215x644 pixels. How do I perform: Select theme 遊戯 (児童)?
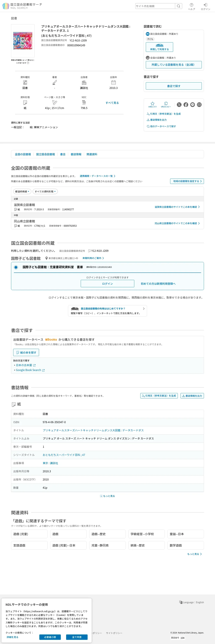coord(29,534)
